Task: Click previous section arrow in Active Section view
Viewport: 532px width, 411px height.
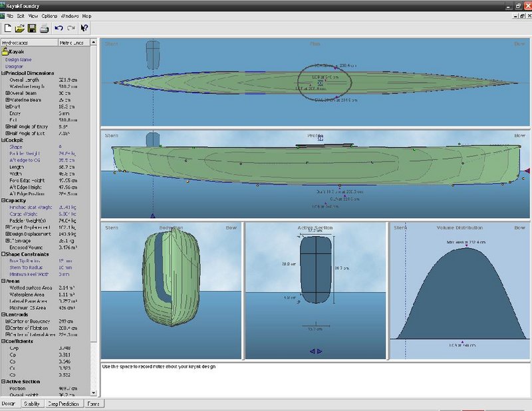Action: (312, 351)
